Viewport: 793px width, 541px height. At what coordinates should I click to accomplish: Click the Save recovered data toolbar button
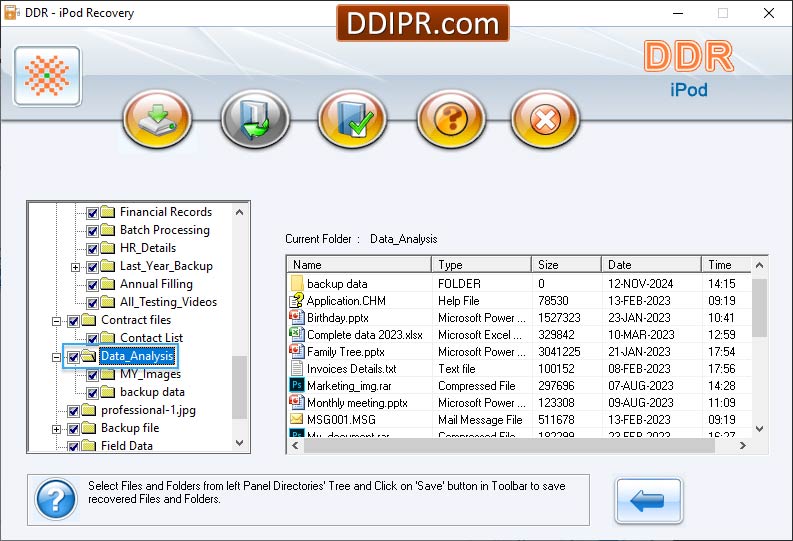(x=157, y=119)
